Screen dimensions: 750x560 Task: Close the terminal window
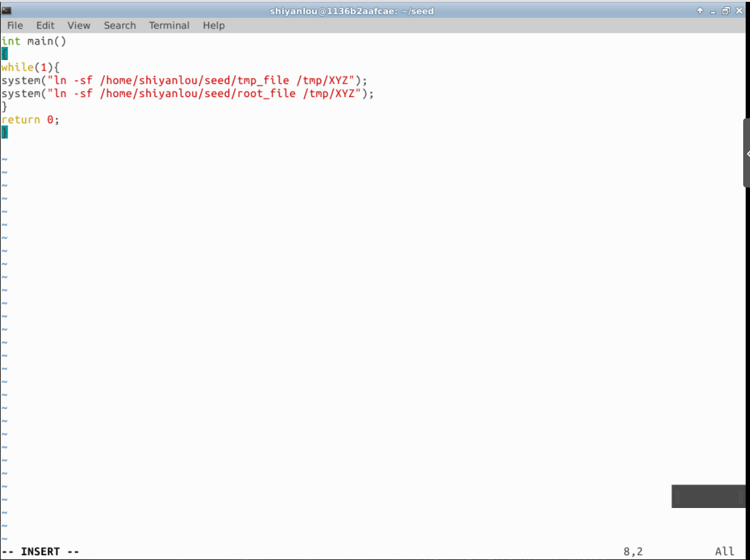point(739,11)
